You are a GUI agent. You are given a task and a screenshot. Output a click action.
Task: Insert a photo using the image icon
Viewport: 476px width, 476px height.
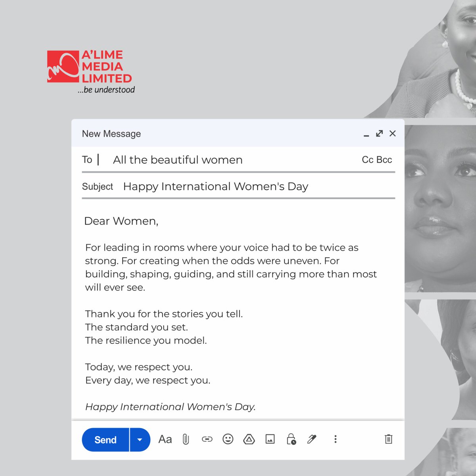pyautogui.click(x=270, y=439)
